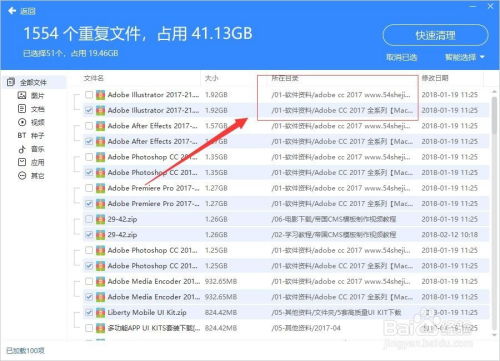Click the 取消已选 link

click(x=401, y=57)
